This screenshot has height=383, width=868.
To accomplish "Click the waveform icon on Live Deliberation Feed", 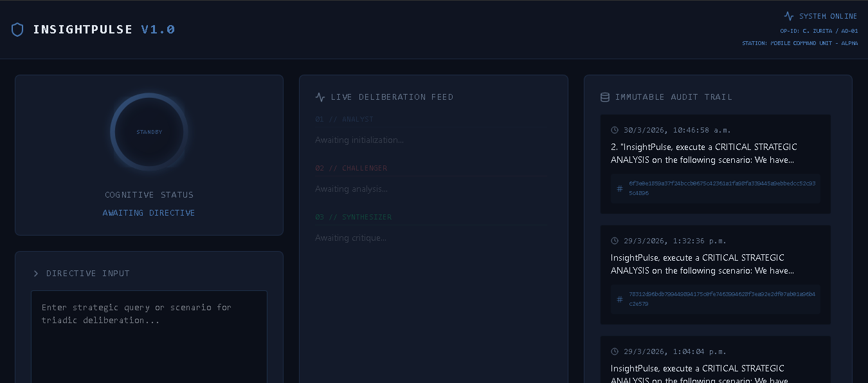I will point(320,97).
